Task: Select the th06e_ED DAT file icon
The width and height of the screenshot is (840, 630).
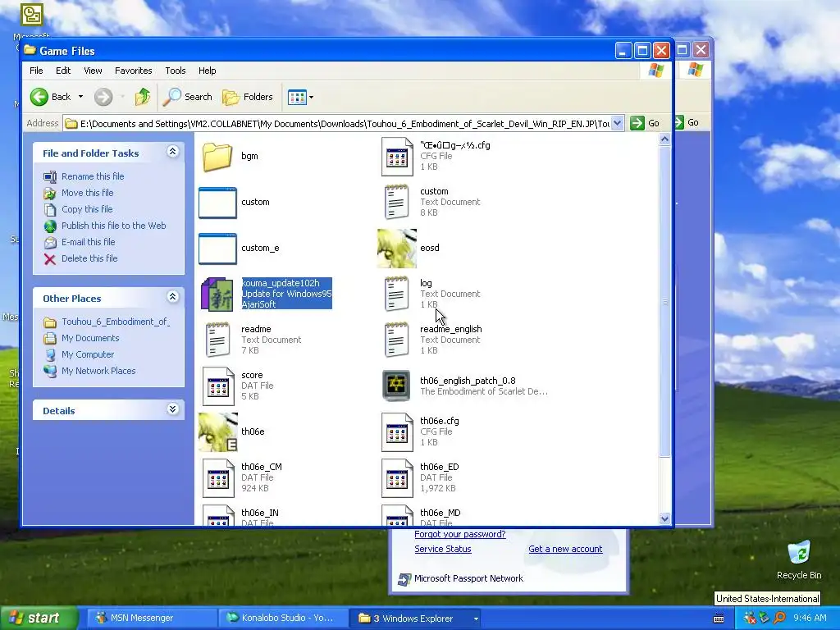Action: (397, 478)
